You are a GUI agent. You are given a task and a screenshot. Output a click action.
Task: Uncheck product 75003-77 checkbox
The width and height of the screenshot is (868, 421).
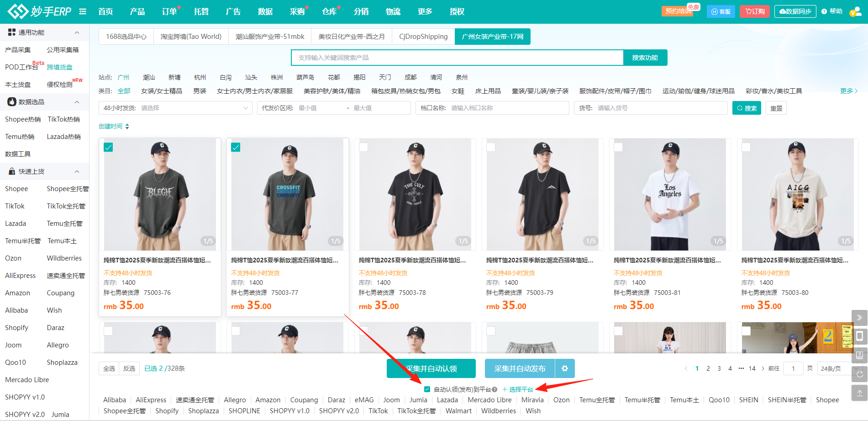[236, 147]
